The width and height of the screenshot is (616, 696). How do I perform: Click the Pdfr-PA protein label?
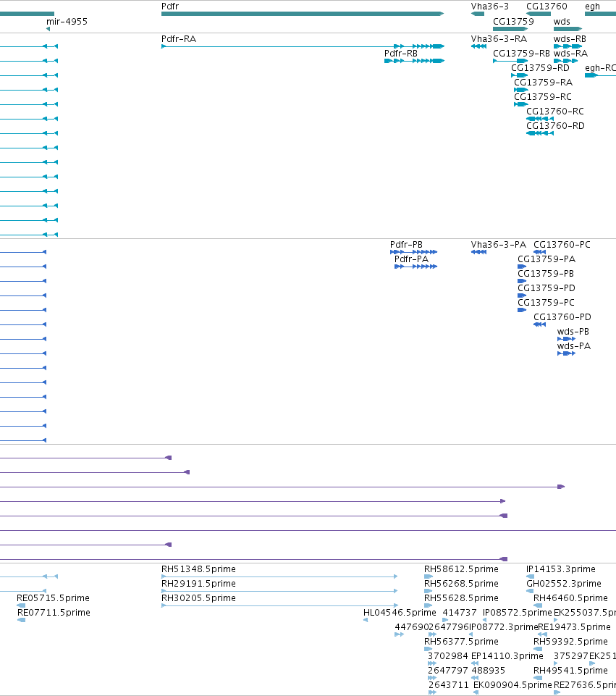411,259
